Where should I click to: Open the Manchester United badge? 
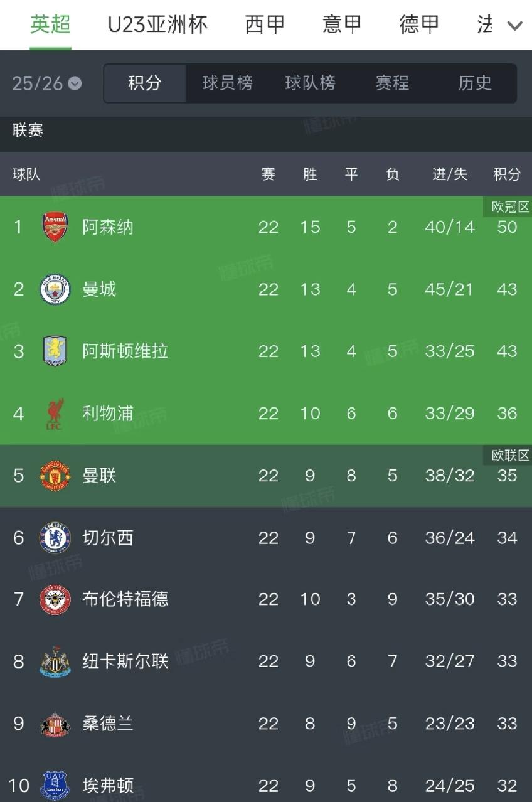point(55,476)
